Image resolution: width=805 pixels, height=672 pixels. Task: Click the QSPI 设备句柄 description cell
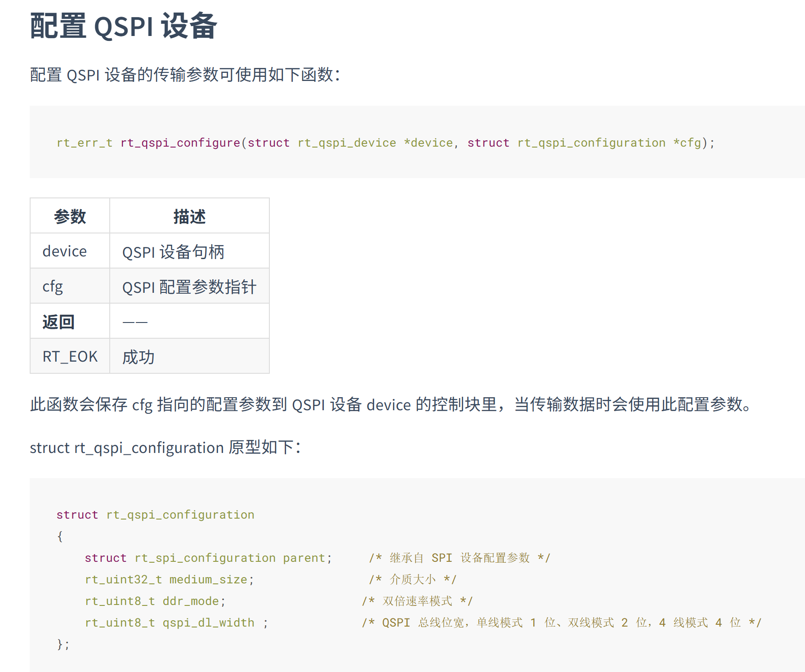(189, 251)
